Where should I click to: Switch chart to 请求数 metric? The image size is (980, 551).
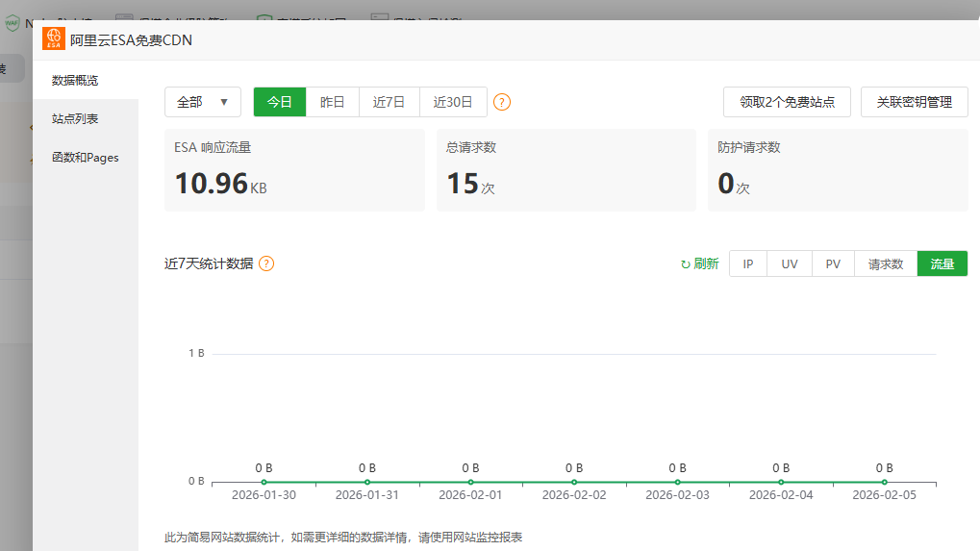click(x=886, y=263)
